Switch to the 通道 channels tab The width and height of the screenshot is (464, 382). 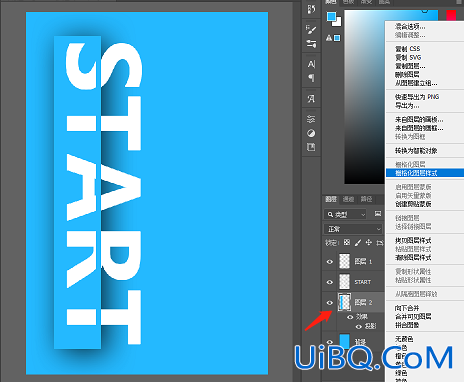pyautogui.click(x=348, y=199)
